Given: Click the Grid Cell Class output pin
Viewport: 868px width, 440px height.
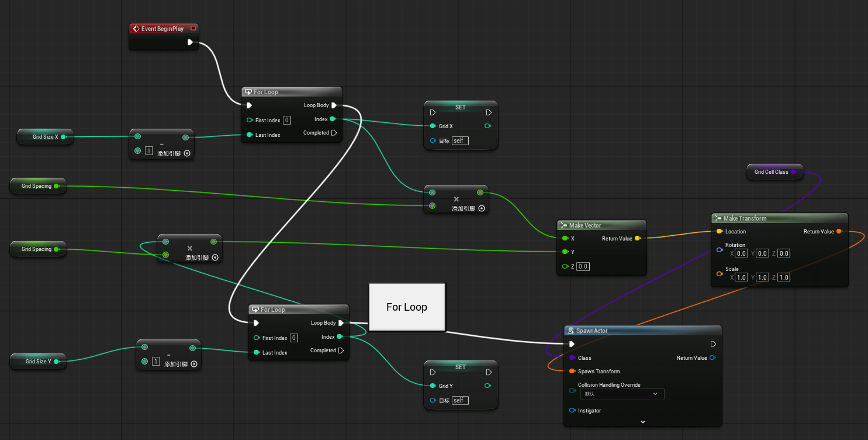Looking at the screenshot, I should click(x=793, y=172).
